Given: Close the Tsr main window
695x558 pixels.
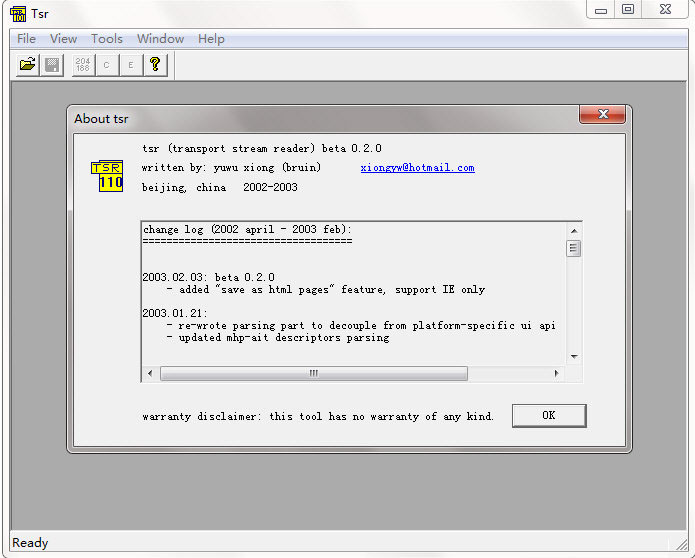Looking at the screenshot, I should (x=665, y=10).
